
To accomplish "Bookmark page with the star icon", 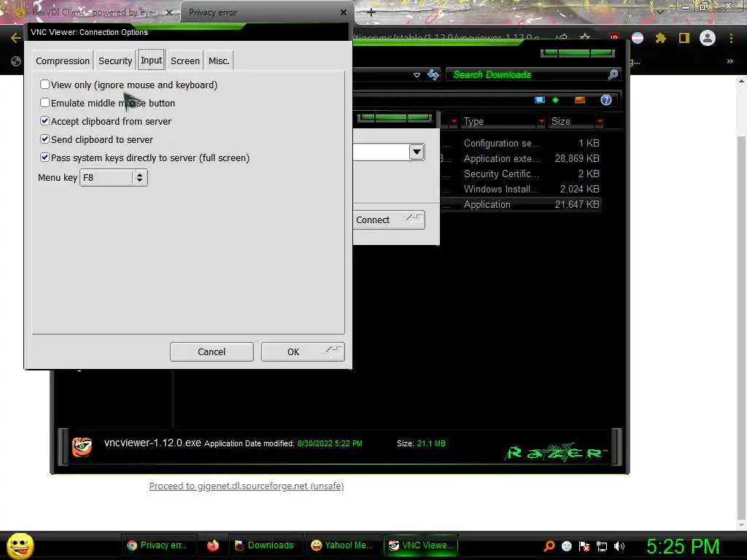I will pos(585,37).
